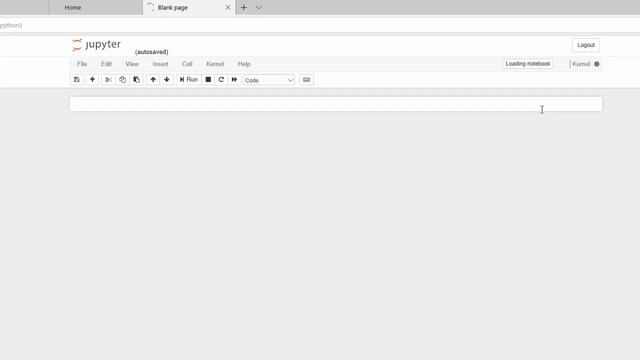This screenshot has width=640, height=360.
Task: Move selected cell down arrow
Action: (167, 80)
